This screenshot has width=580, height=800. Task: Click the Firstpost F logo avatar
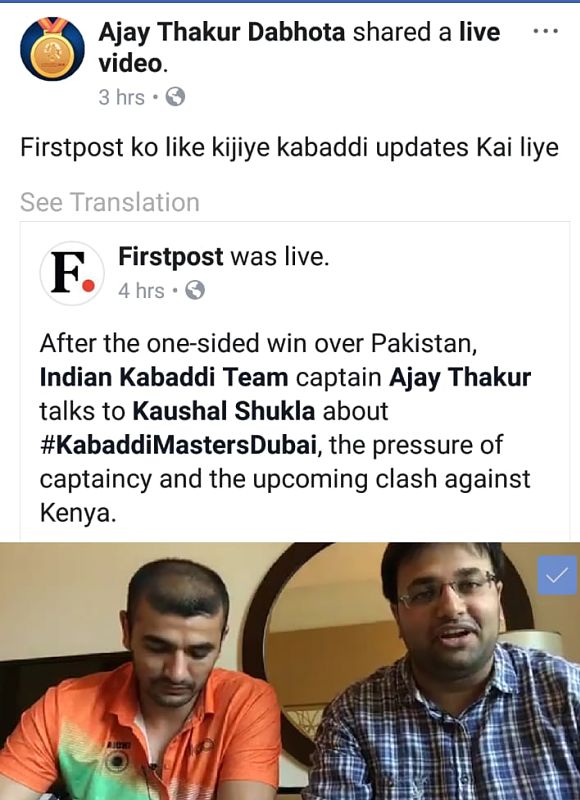pos(72,273)
